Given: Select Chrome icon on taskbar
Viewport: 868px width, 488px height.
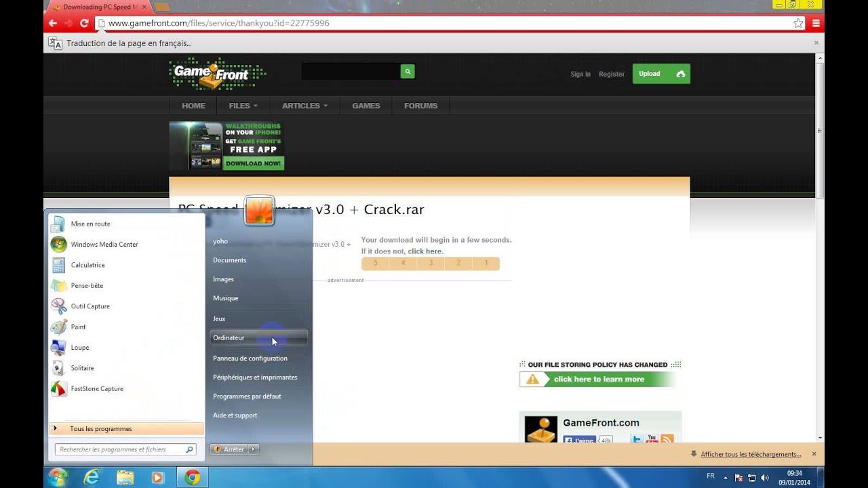Looking at the screenshot, I should coord(193,477).
